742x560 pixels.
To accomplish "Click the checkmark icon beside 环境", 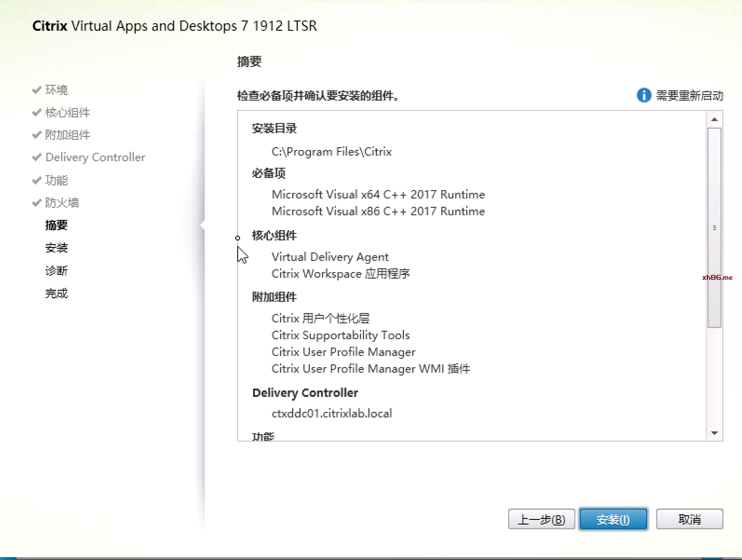I will 37,90.
